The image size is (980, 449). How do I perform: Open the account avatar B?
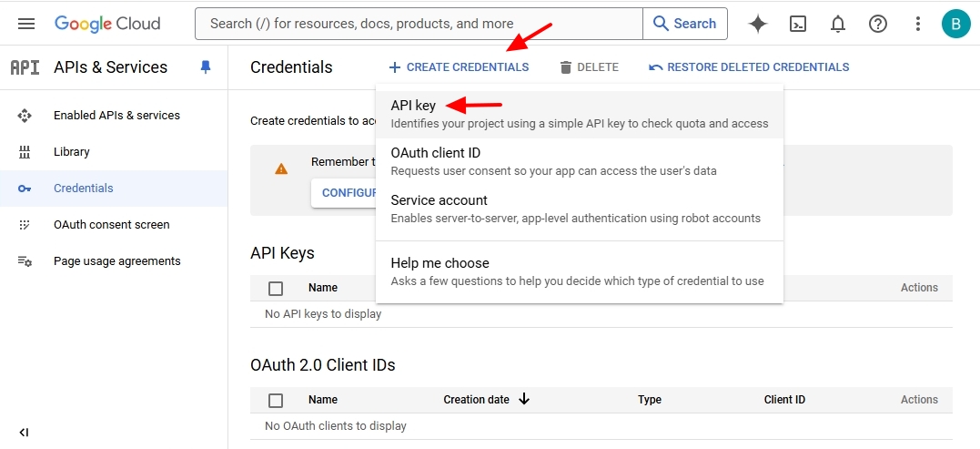(x=955, y=24)
